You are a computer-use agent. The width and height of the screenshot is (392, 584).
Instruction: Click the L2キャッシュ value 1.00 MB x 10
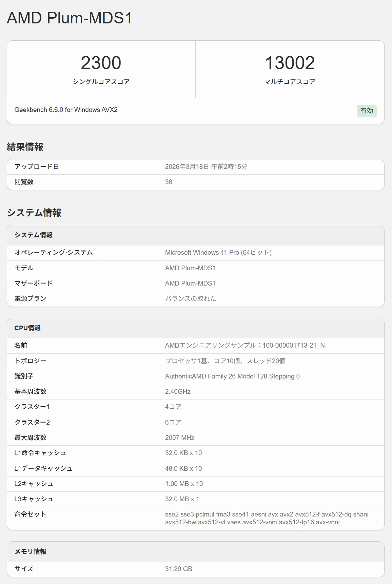tap(184, 484)
